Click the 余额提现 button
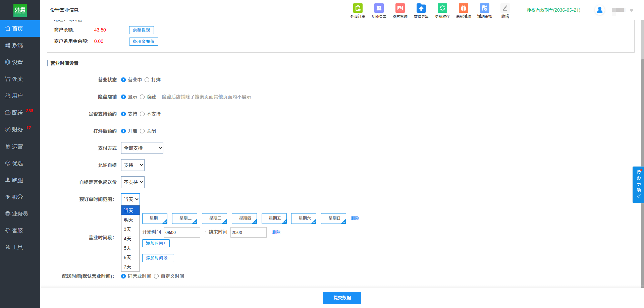The width and height of the screenshot is (644, 308). (x=142, y=30)
